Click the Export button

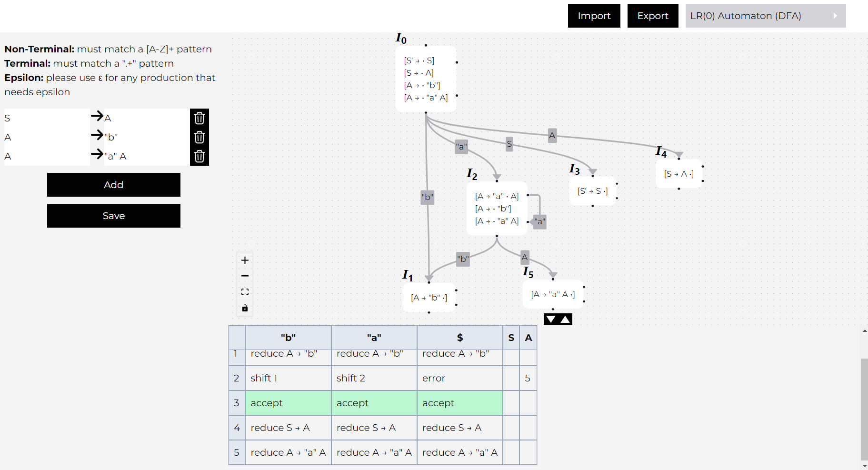coord(652,16)
